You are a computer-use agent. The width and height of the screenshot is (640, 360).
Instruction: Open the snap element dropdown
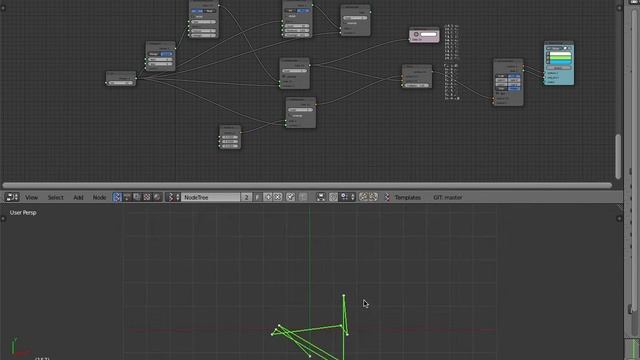pyautogui.click(x=348, y=197)
